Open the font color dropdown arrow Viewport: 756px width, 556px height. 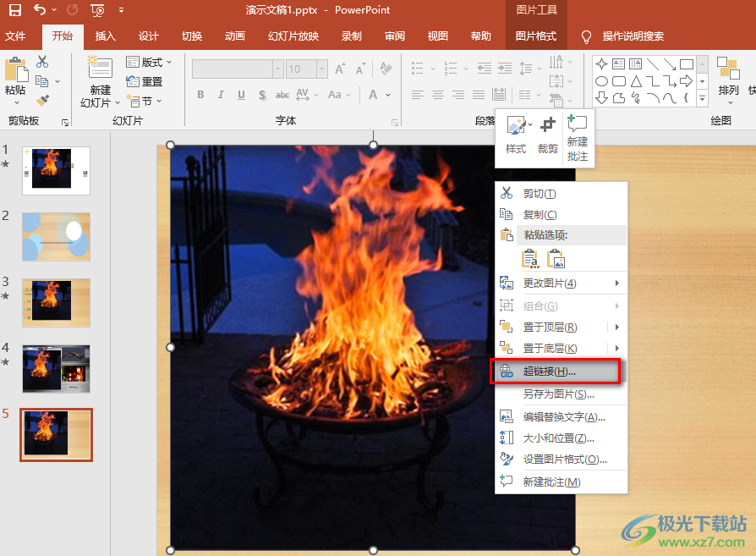(388, 95)
